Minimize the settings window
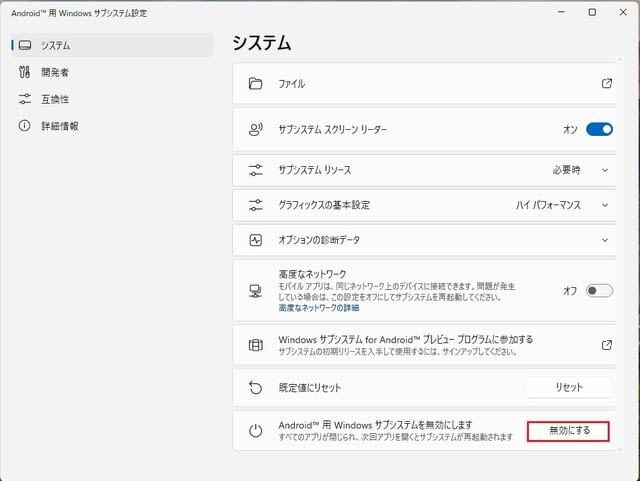The height and width of the screenshot is (481, 640). (562, 12)
